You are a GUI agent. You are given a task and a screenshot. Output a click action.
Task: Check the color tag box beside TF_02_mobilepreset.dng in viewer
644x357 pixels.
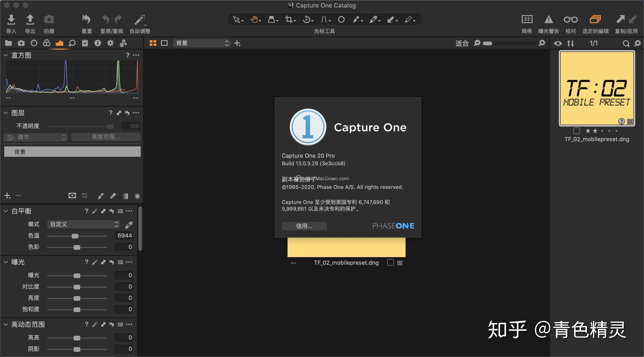click(x=390, y=263)
